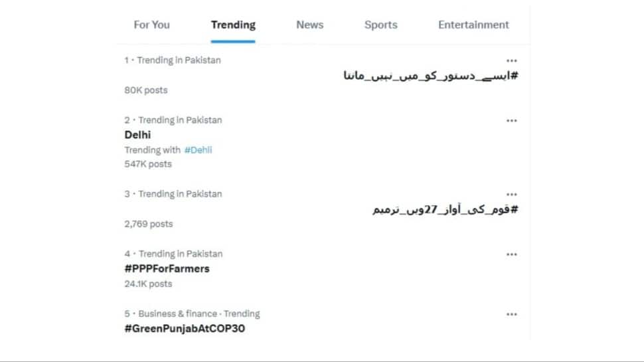Open more options for #GreenPunjabAtCOP30
The image size is (644, 362).
click(511, 314)
